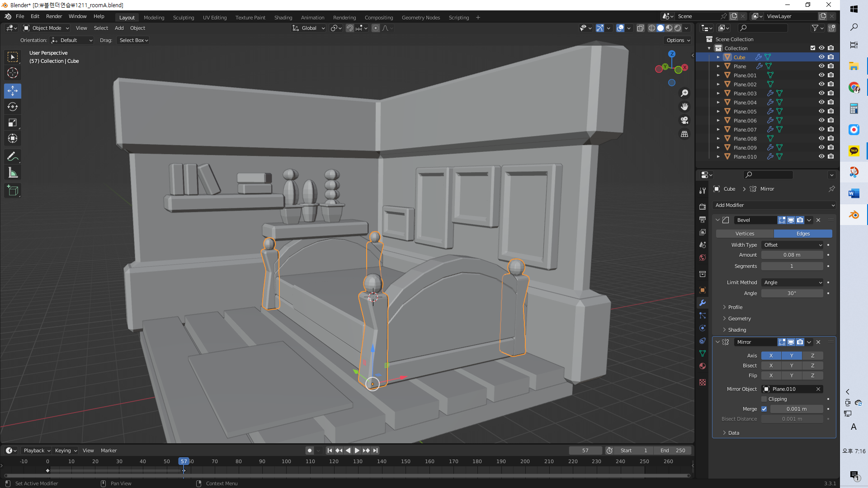Select the Rotate tool in toolbar

tap(13, 107)
